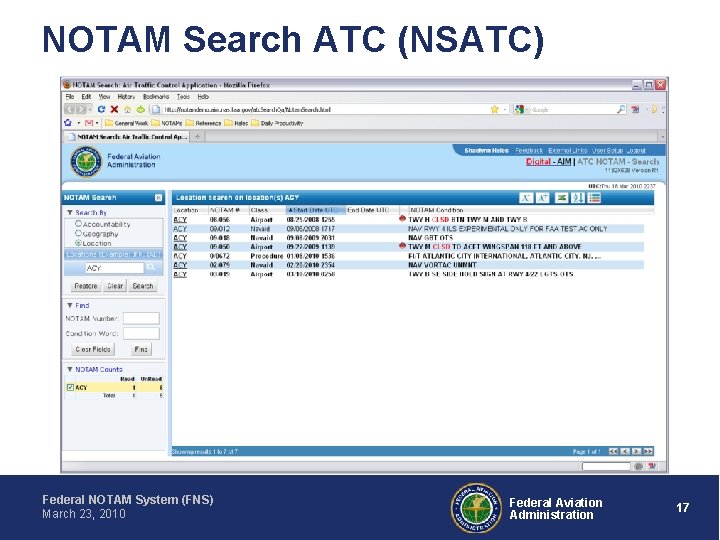The width and height of the screenshot is (720, 540).
Task: Go to last page of results
Action: [x=648, y=451]
